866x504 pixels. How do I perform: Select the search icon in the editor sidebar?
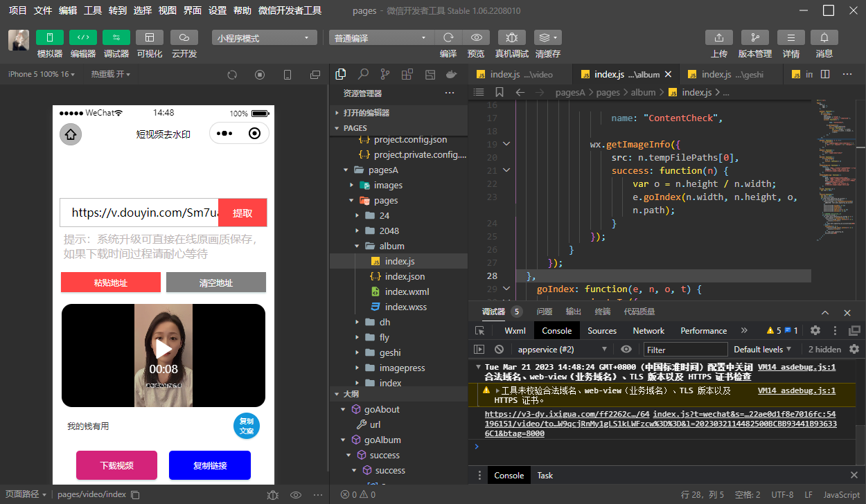(x=364, y=74)
